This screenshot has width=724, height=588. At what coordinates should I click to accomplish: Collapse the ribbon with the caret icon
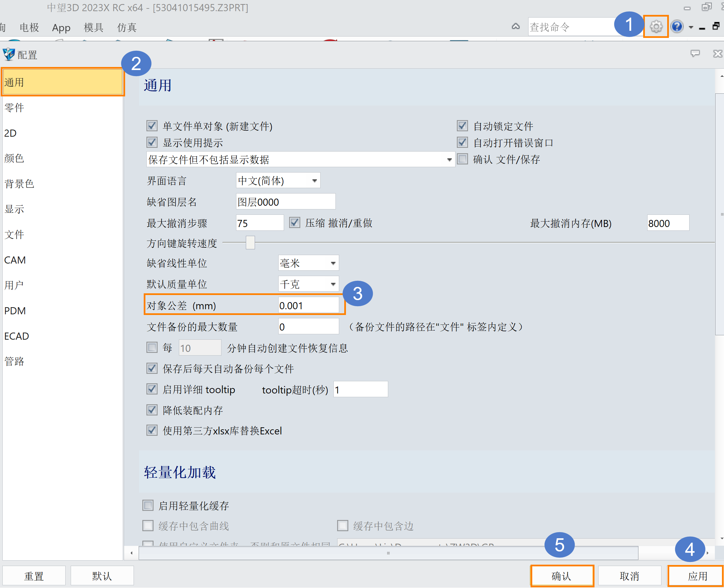(x=515, y=26)
